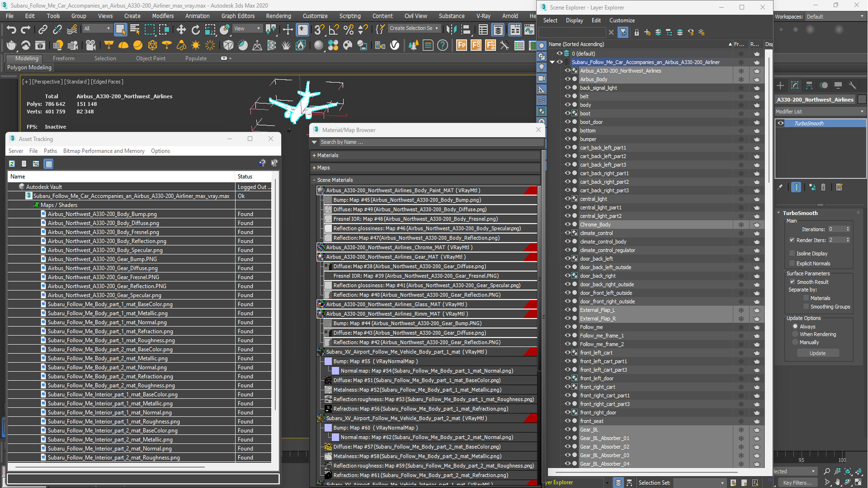Enable the Isoline Display checkbox
868x488 pixels.
point(792,253)
